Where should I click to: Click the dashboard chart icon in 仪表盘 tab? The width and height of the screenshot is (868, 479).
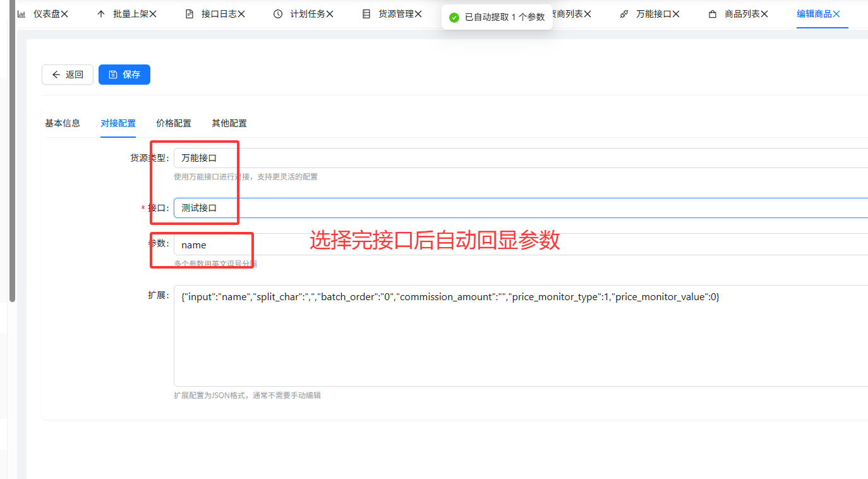(x=21, y=14)
